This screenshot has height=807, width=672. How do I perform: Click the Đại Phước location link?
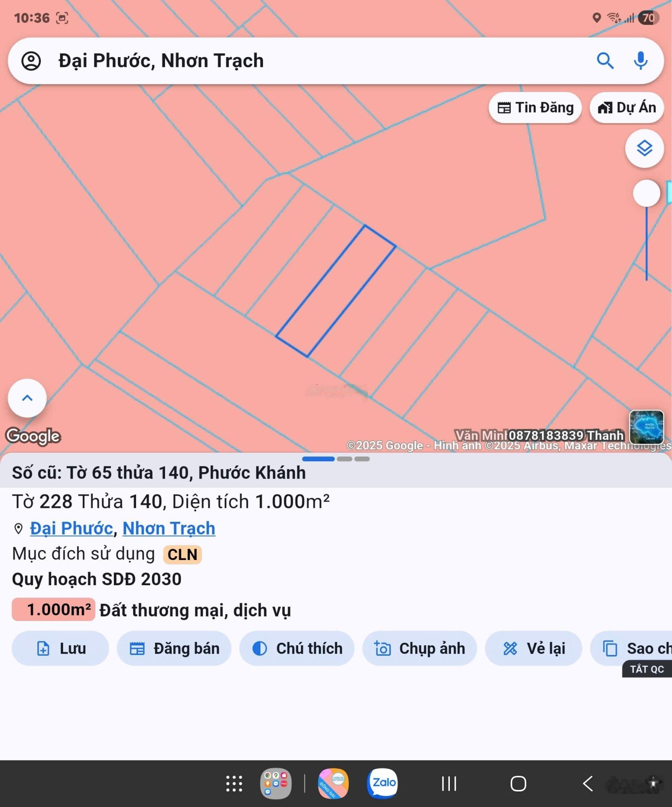point(71,528)
